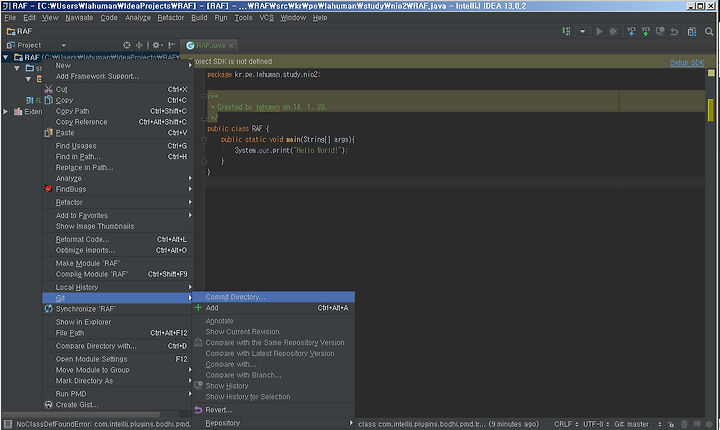Viewport: 720px width, 430px height.
Task: Select the RAF.java editor tab
Action: (210, 45)
